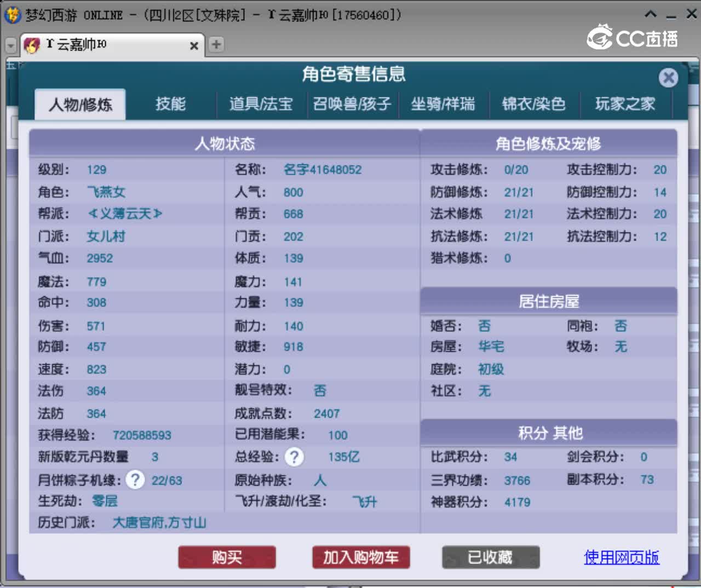Click the help icon next to 月饼粽子机缘
Screen dimensions: 701x588
(135, 480)
